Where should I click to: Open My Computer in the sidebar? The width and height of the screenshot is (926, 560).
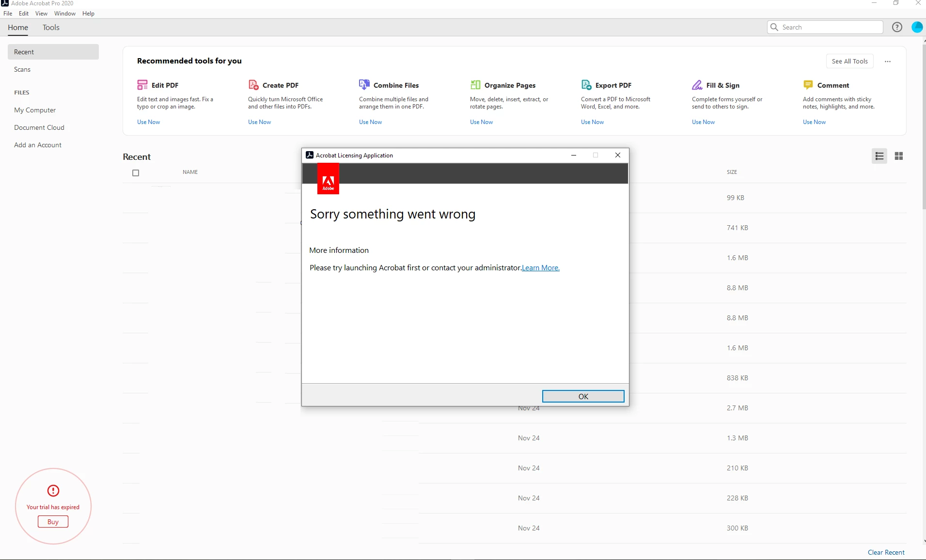[35, 110]
